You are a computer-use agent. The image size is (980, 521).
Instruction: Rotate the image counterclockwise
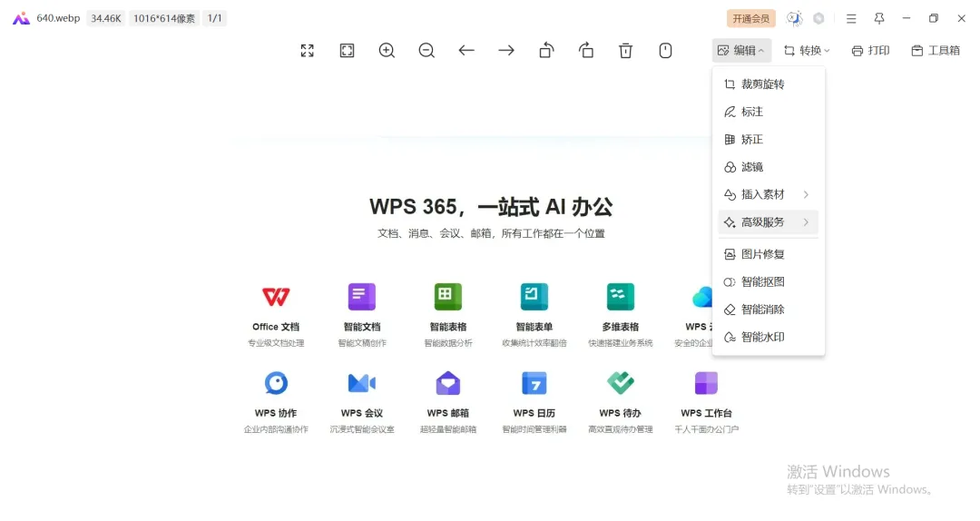[x=546, y=51]
